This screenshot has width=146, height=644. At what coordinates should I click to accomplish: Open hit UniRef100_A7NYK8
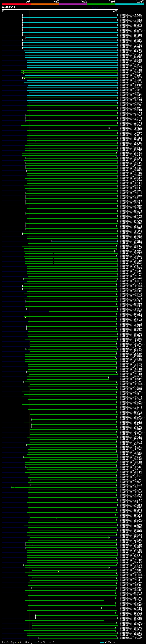click(x=131, y=20)
